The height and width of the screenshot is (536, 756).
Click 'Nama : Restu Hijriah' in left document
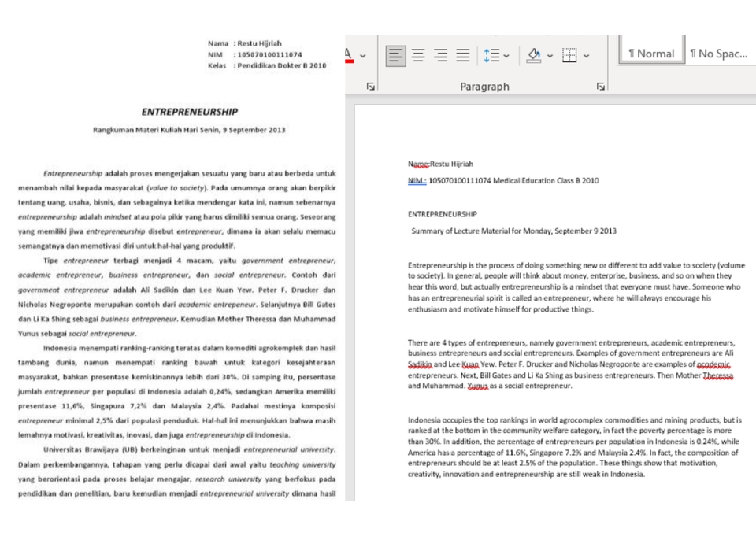(x=245, y=43)
